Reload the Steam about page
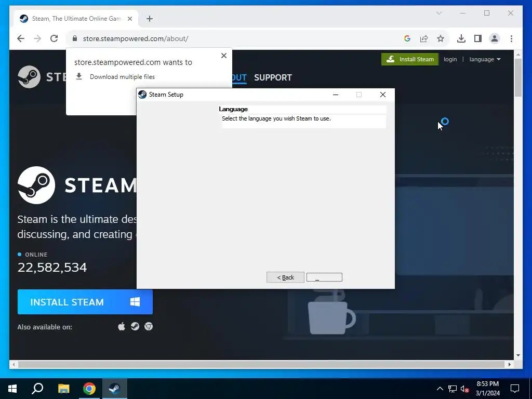Viewport: 532px width, 399px height. 54,38
